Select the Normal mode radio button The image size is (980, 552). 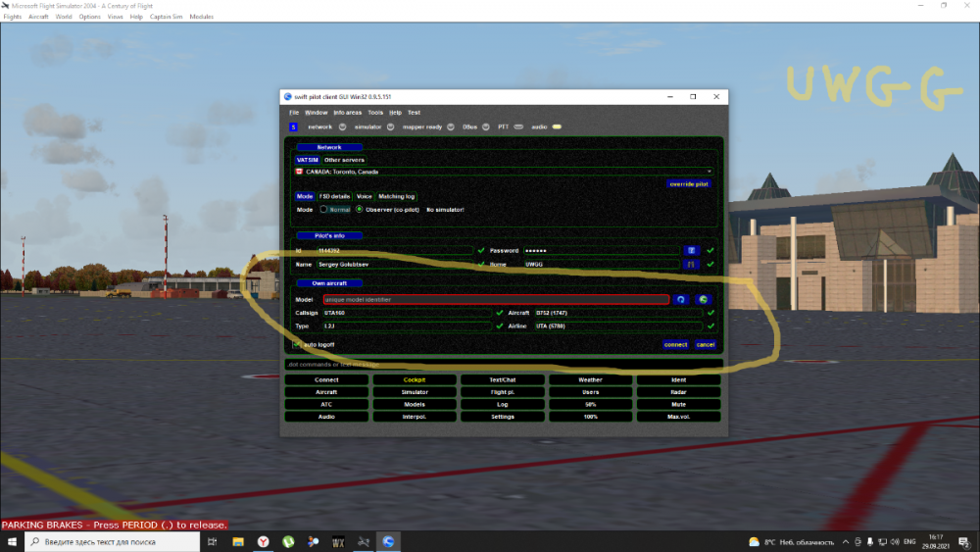[324, 209]
